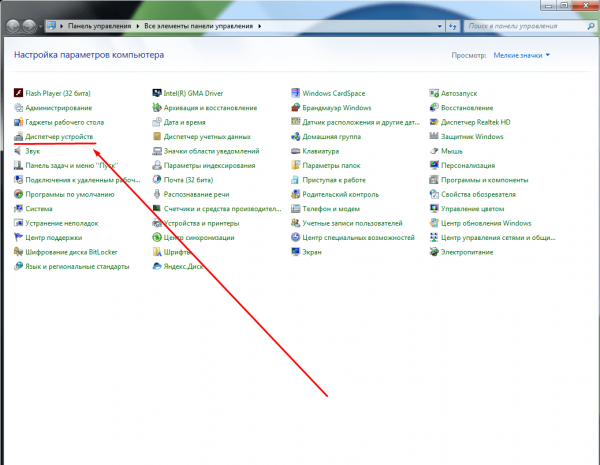The image size is (600, 465).
Task: Open the Устройства и принтеры link
Action: [201, 223]
